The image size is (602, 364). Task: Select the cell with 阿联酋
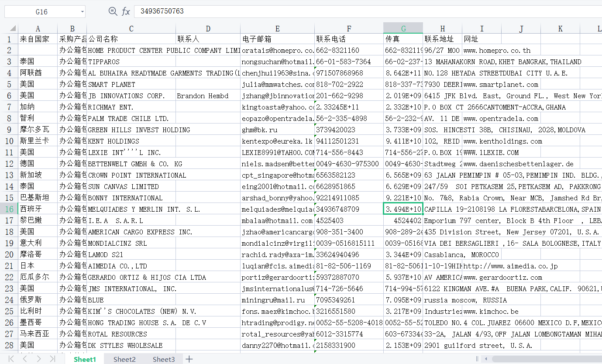click(38, 73)
